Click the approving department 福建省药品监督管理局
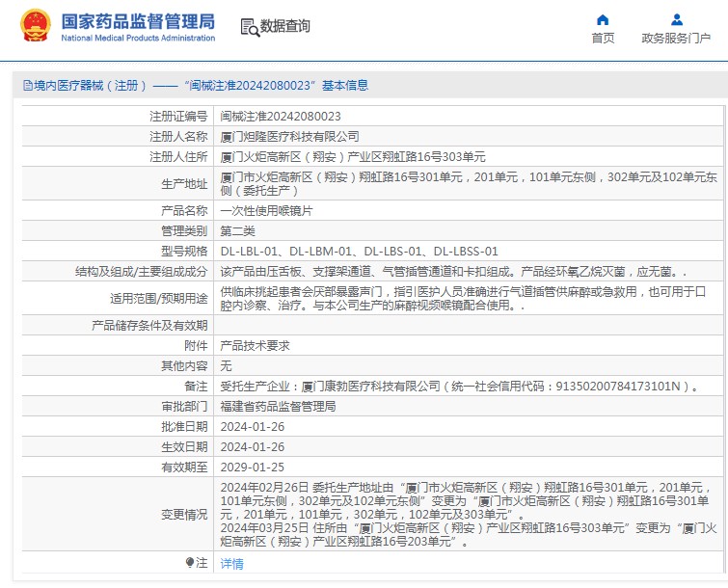 tap(278, 407)
